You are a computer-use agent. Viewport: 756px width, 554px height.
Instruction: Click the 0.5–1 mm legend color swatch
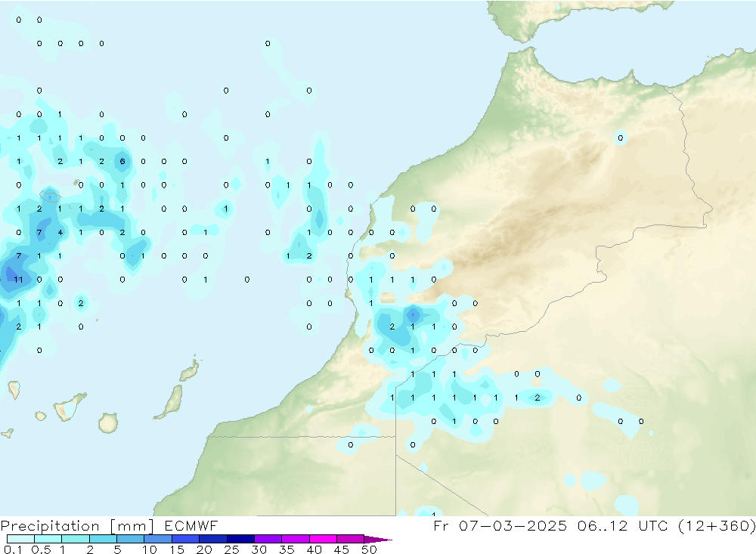pos(48,539)
